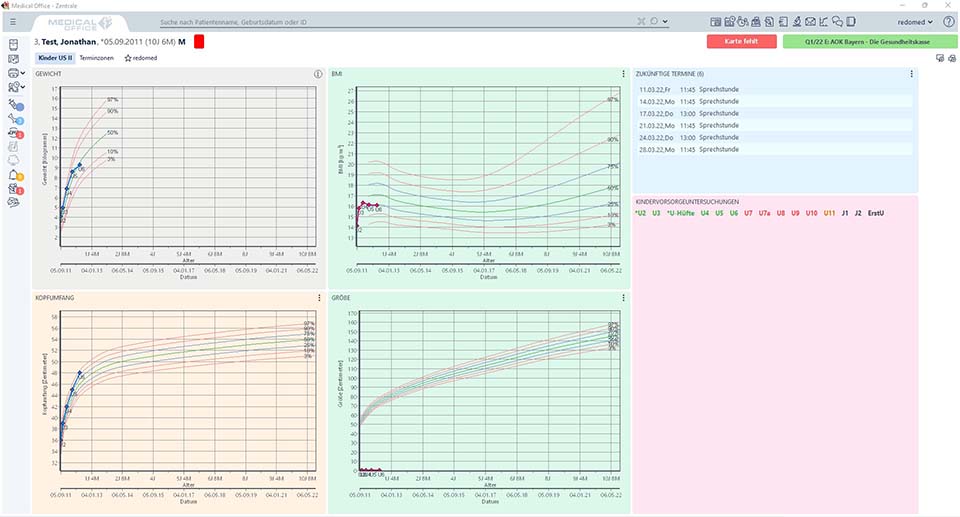Image resolution: width=960 pixels, height=517 pixels.
Task: Open the line chart statistics toolbar icon
Action: coord(823,22)
